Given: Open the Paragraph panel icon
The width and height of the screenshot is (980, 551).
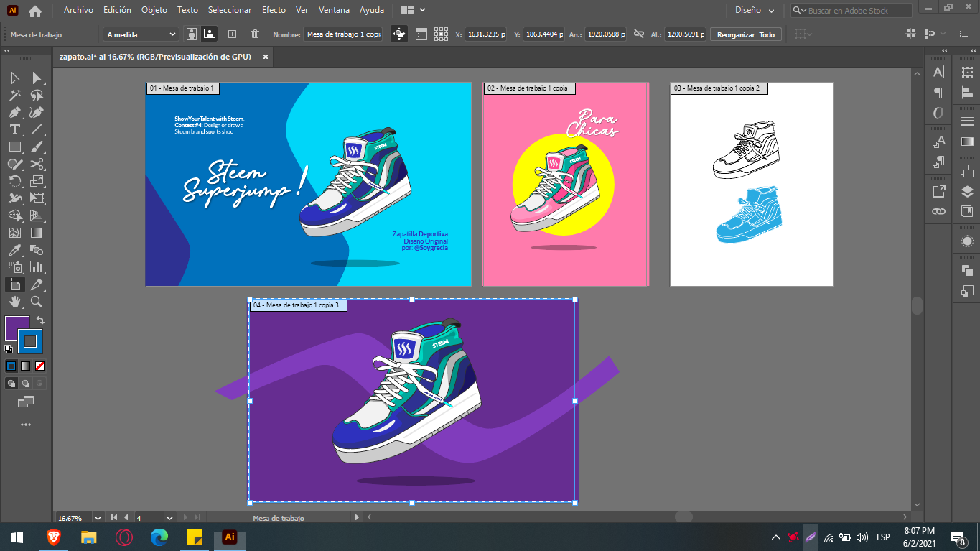Looking at the screenshot, I should click(x=938, y=93).
